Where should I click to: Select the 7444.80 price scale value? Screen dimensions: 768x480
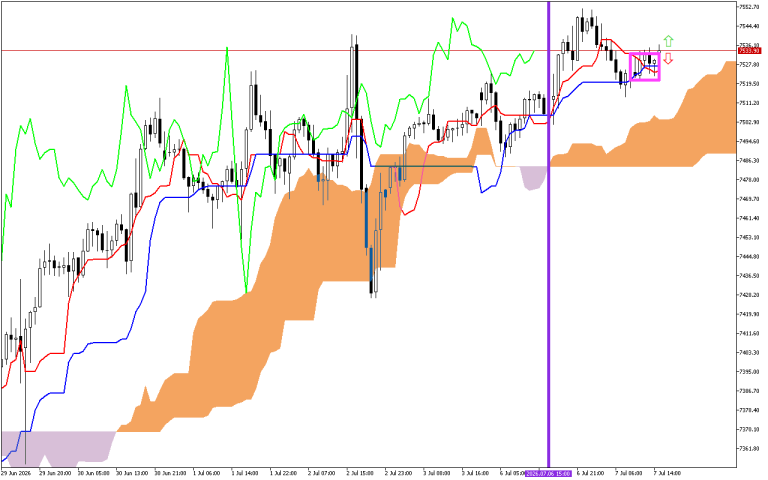coord(749,257)
